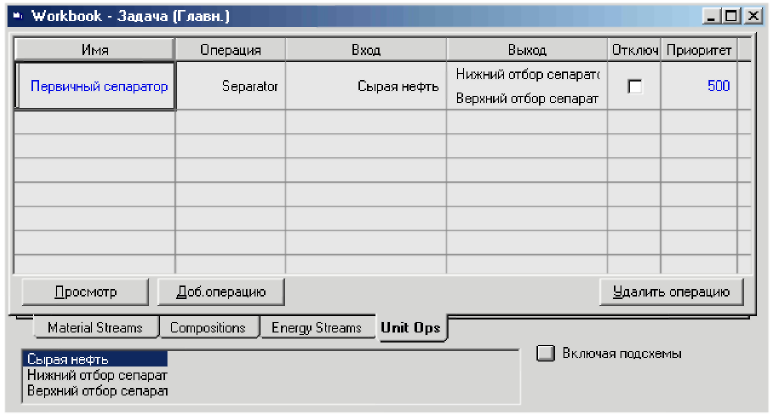Select Сырая нефть in the bottom list

[x=68, y=359]
